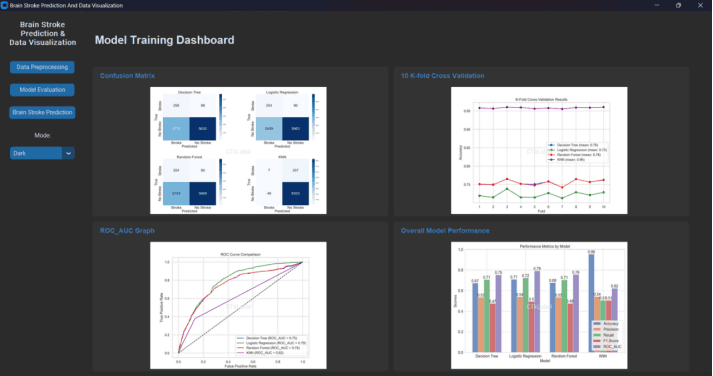Open the Confusion Matrix chart image

click(238, 150)
